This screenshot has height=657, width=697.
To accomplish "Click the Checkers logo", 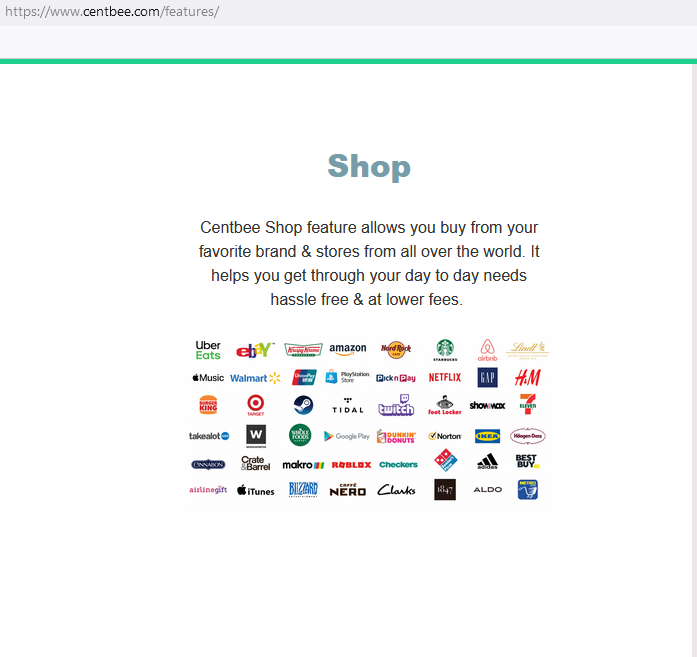I will click(x=398, y=465).
